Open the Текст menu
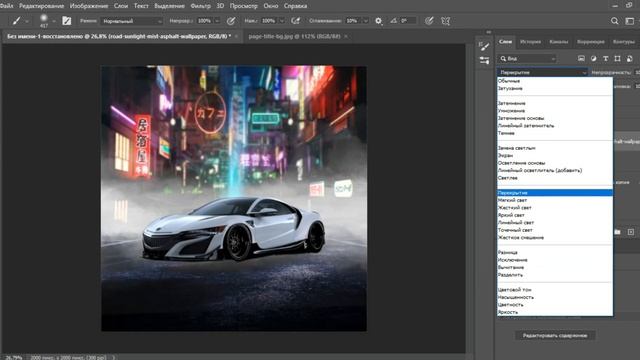Screen dimensions: 640x360 [141, 6]
